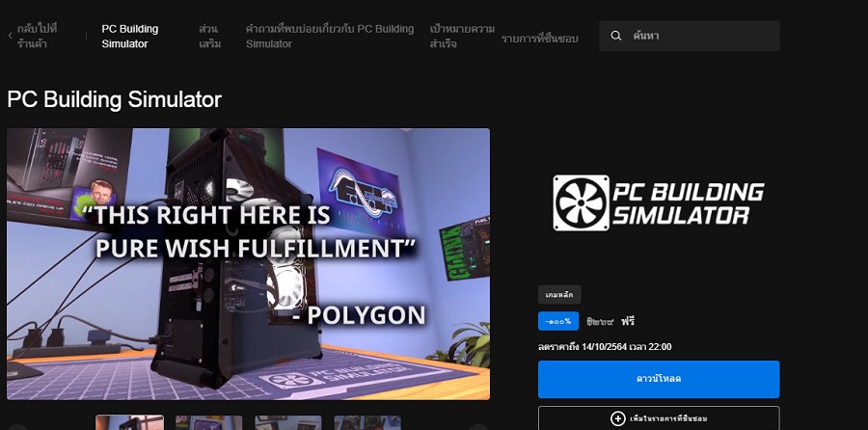Click the blue ดาวน์โหลด download button

coord(659,379)
